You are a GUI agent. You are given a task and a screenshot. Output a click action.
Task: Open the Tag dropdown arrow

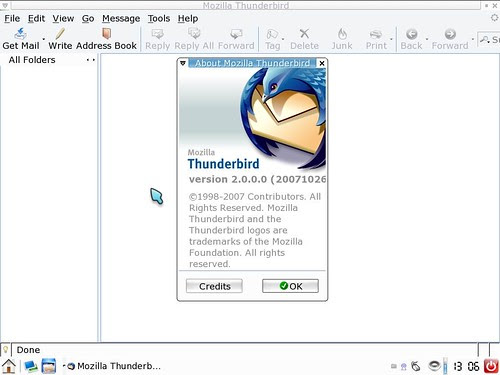[x=283, y=39]
